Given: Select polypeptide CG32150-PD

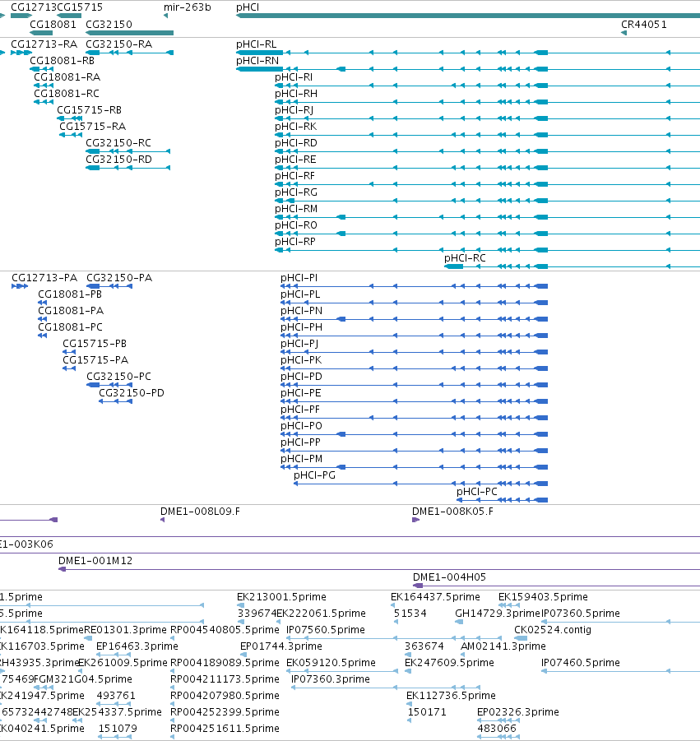Looking at the screenshot, I should (132, 393).
